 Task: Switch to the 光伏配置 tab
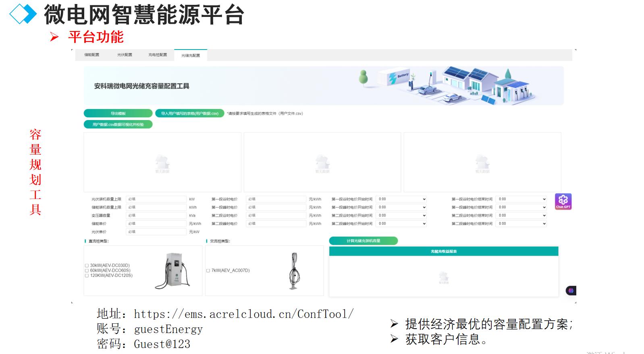click(125, 55)
